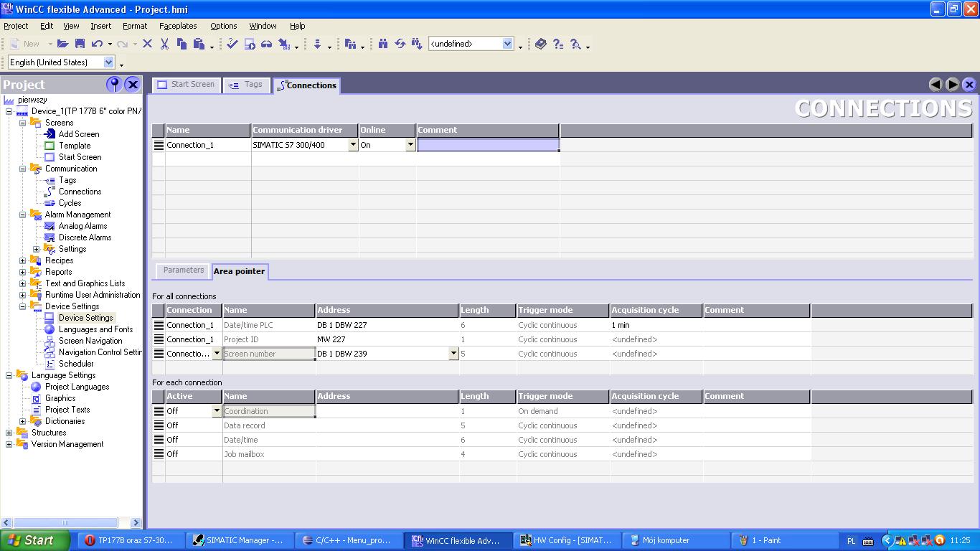Collapse the Screens folder in tree
The width and height of the screenshot is (980, 551).
click(23, 123)
